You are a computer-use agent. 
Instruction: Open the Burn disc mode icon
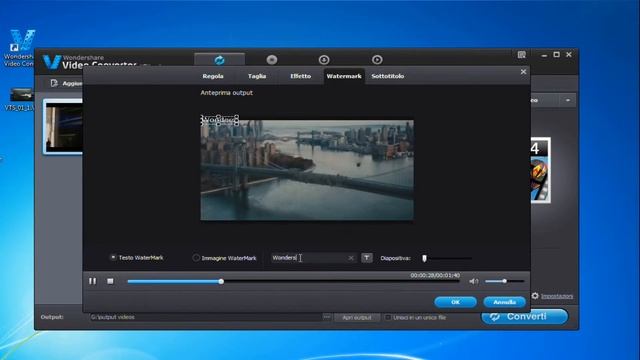coord(272,60)
